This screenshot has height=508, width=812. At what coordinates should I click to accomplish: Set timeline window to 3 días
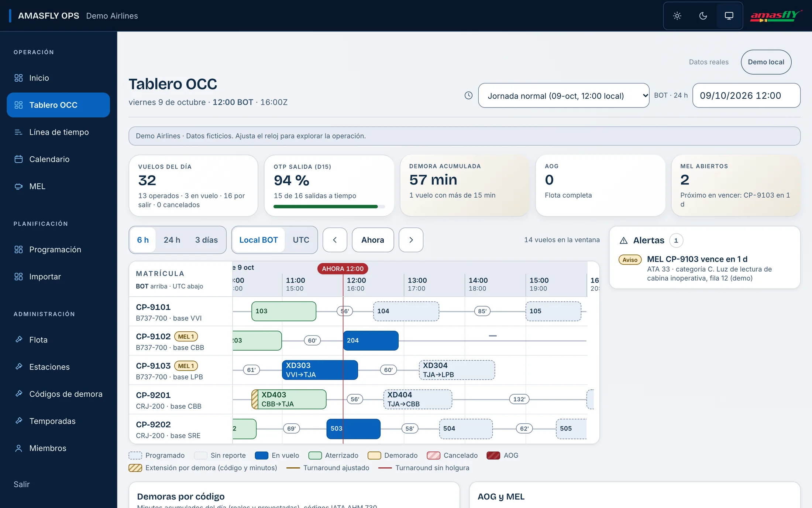coord(206,240)
